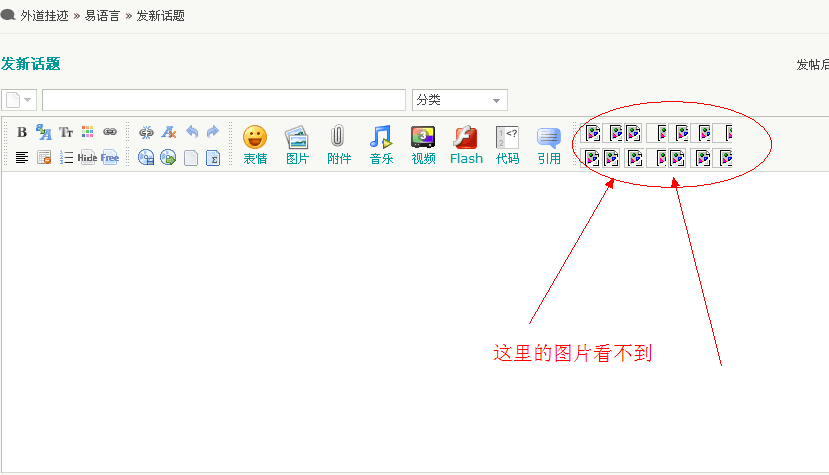This screenshot has height=475, width=829.
Task: Clear editor content blank page icon
Action: (x=191, y=158)
